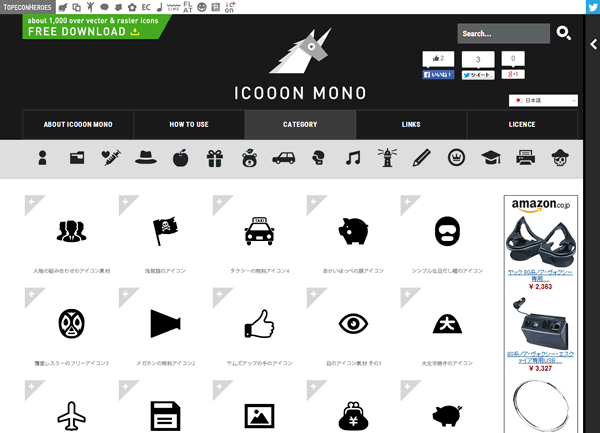Open the megaphone icon
This screenshot has height=433, width=600.
click(x=165, y=324)
